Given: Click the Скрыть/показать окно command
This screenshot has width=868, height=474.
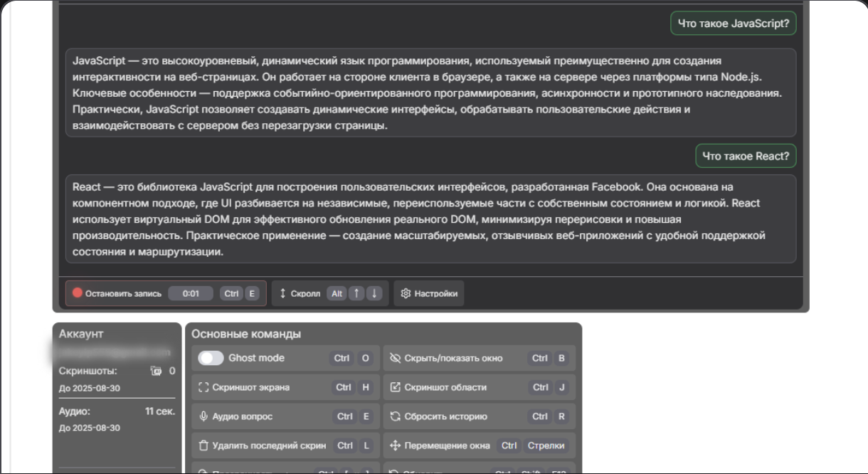Looking at the screenshot, I should 480,358.
